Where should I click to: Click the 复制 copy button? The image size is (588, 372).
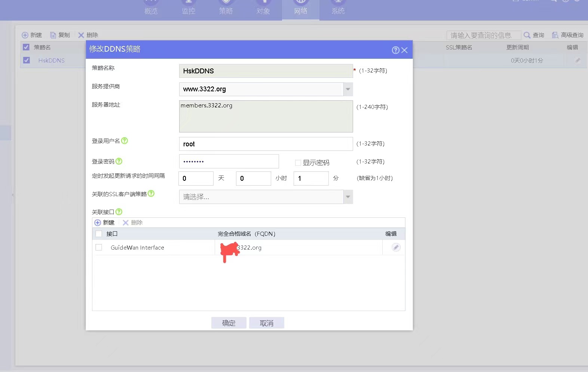60,35
